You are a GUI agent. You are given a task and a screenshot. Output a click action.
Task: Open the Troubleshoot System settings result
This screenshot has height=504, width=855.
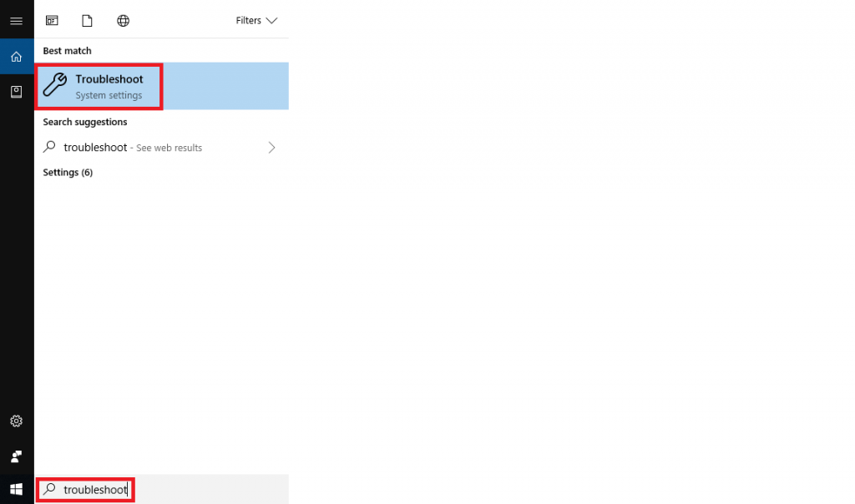(161, 86)
